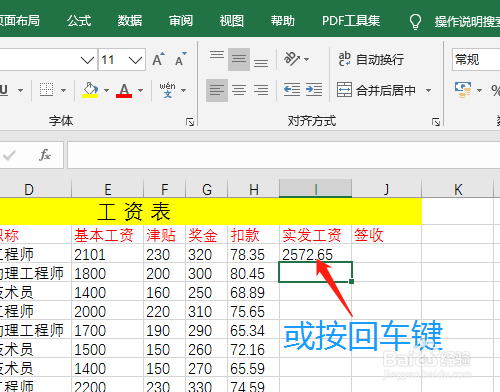The image size is (500, 392).
Task: Open the Data (数据) tab
Action: pos(130,21)
